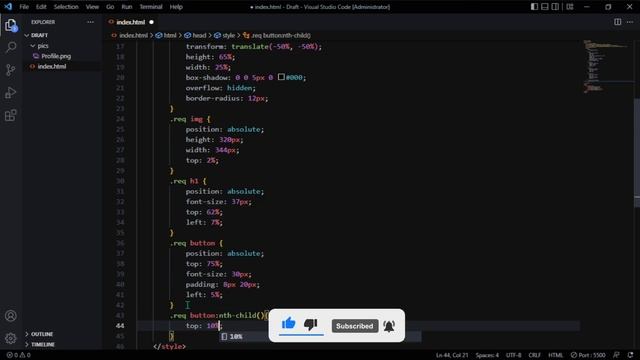
Task: Open the View menu
Action: (92, 7)
